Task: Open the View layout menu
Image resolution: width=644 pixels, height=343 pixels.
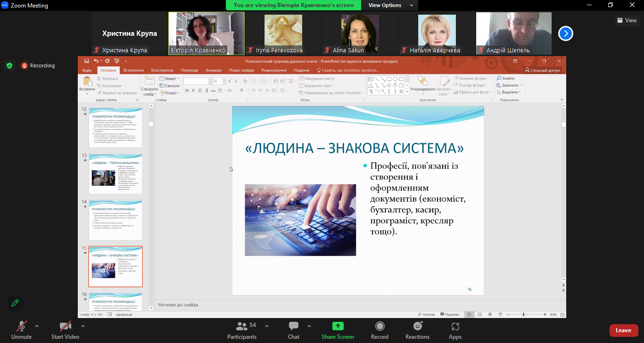Action: coord(627,20)
